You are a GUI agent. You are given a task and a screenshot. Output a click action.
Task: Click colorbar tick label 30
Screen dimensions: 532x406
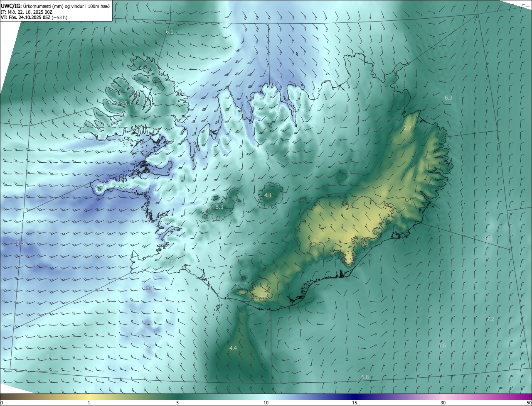(443, 403)
